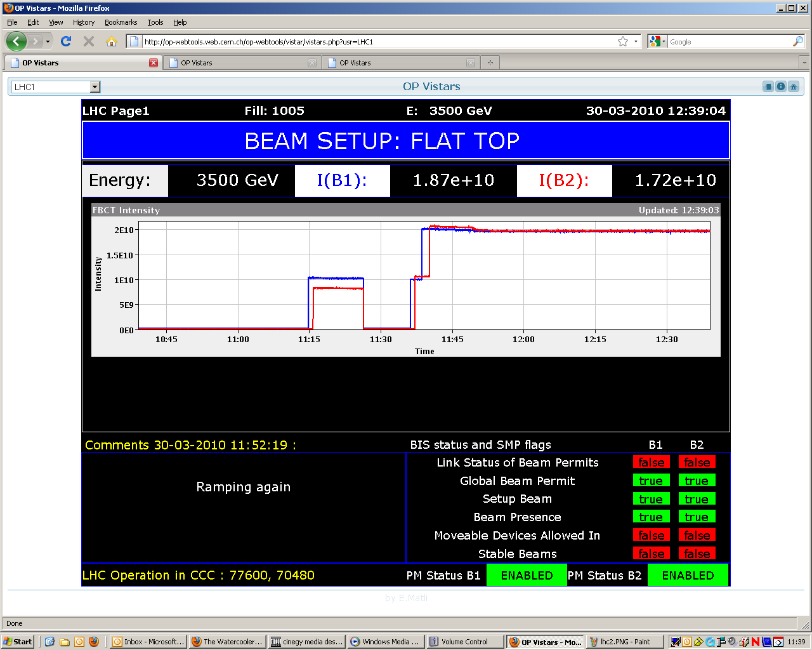
Task: Expand the search engine chooser dropdown
Action: (664, 42)
